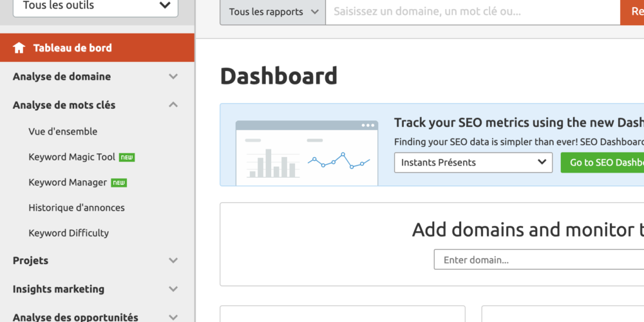Open the Keyword Difficulty tool
The width and height of the screenshot is (644, 322).
[69, 233]
